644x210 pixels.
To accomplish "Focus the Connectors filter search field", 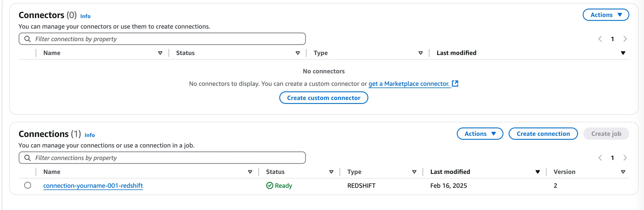I will (166, 39).
